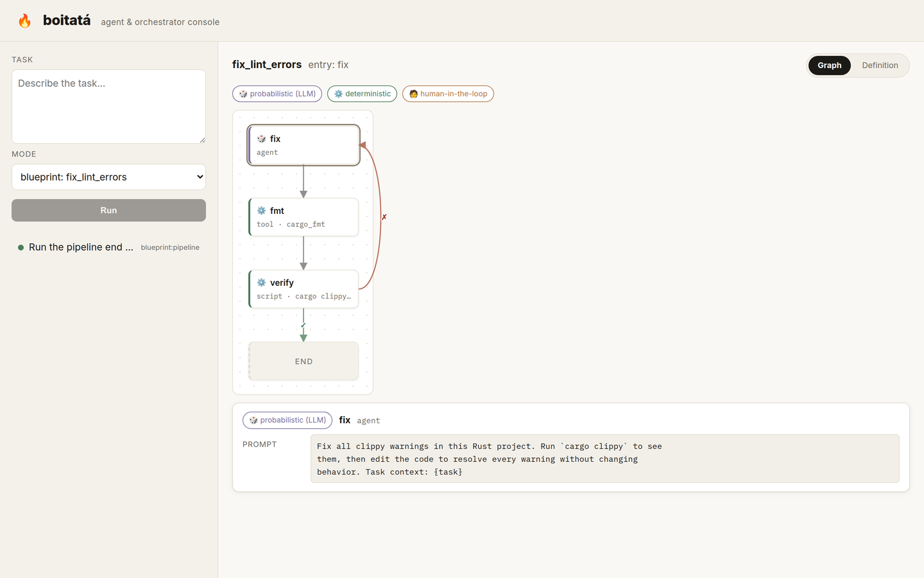The image size is (924, 578).
Task: Click the probabilistic (LLM) legend chip
Action: coord(277,94)
